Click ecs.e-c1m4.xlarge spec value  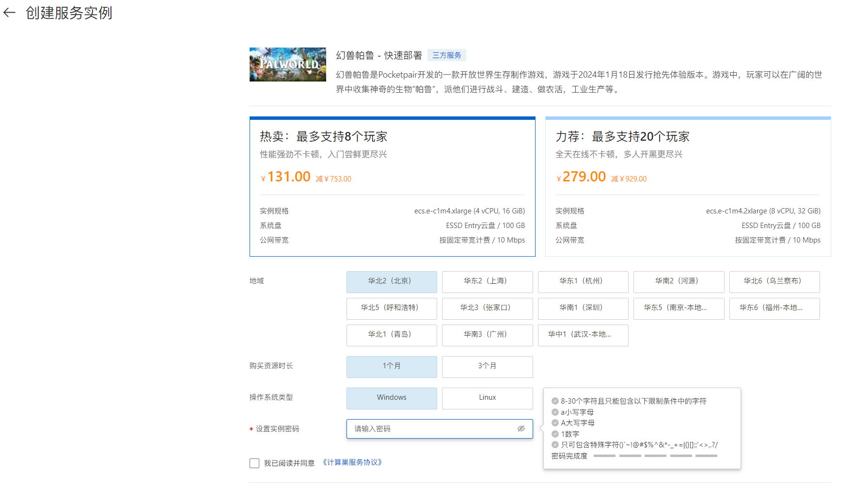tap(470, 211)
